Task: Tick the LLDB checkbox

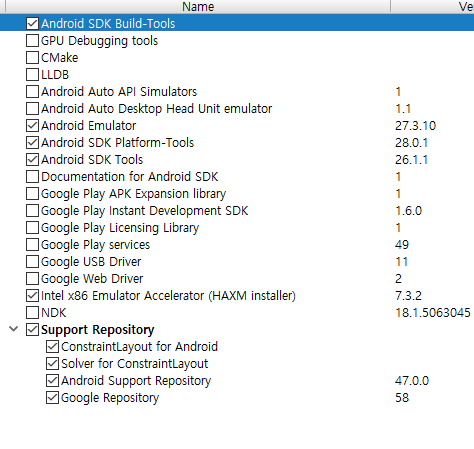Action: [32, 75]
